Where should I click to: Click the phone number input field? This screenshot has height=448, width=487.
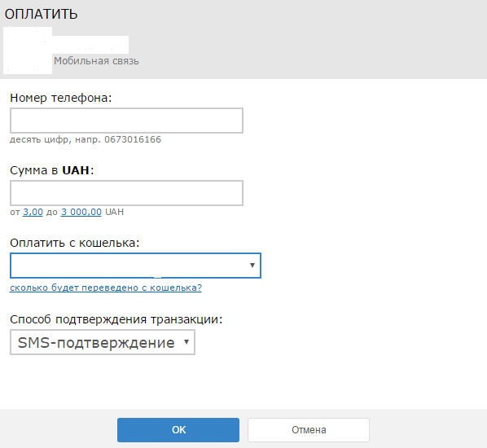pos(126,121)
